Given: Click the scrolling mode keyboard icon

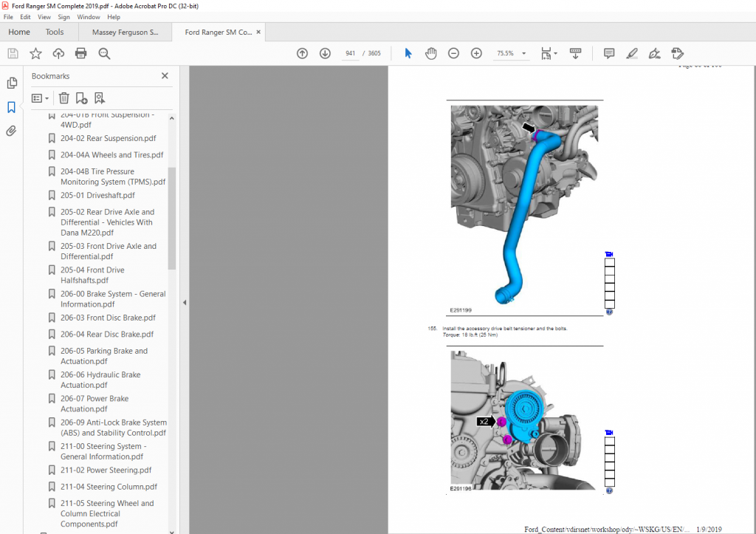Looking at the screenshot, I should pyautogui.click(x=575, y=53).
